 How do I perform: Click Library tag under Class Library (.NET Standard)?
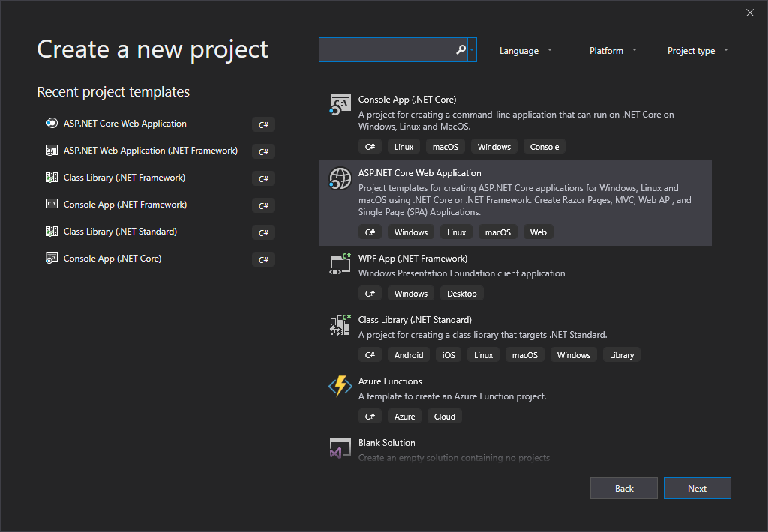(622, 355)
